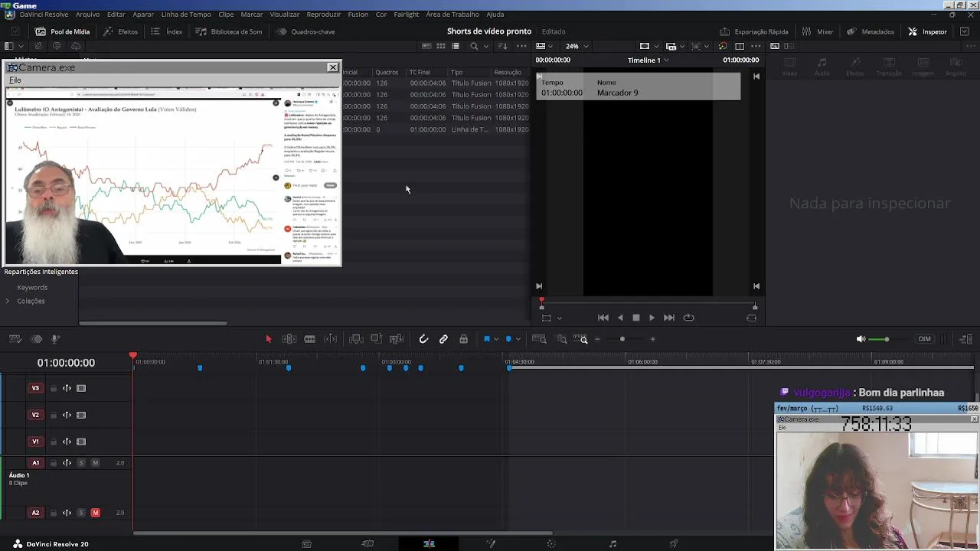Toggle auto track selector on V3
980x551 pixels.
(67, 388)
